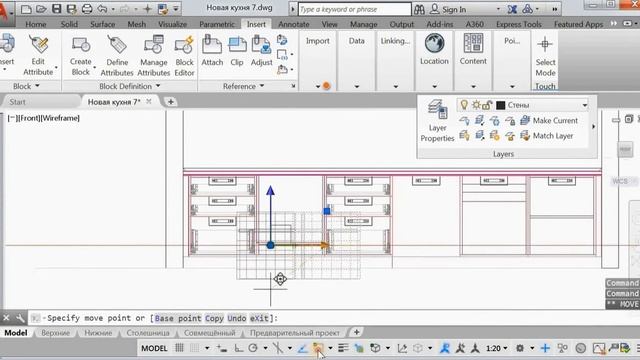
Task: Select the Clip reference tool
Action: (x=237, y=51)
